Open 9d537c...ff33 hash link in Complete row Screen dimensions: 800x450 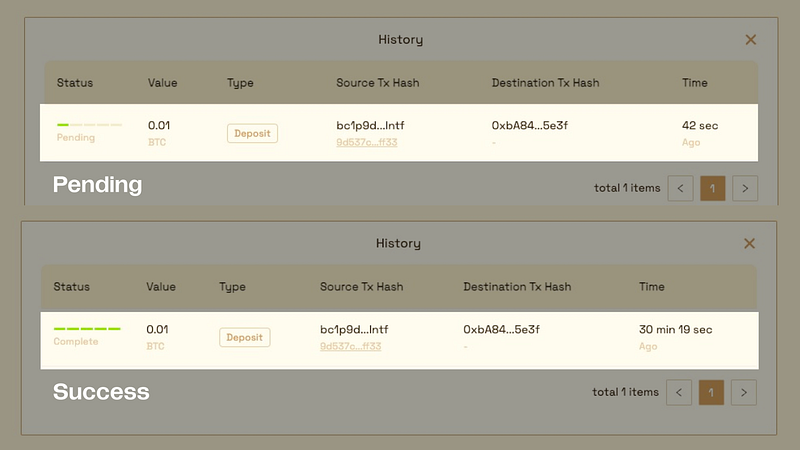(x=351, y=346)
